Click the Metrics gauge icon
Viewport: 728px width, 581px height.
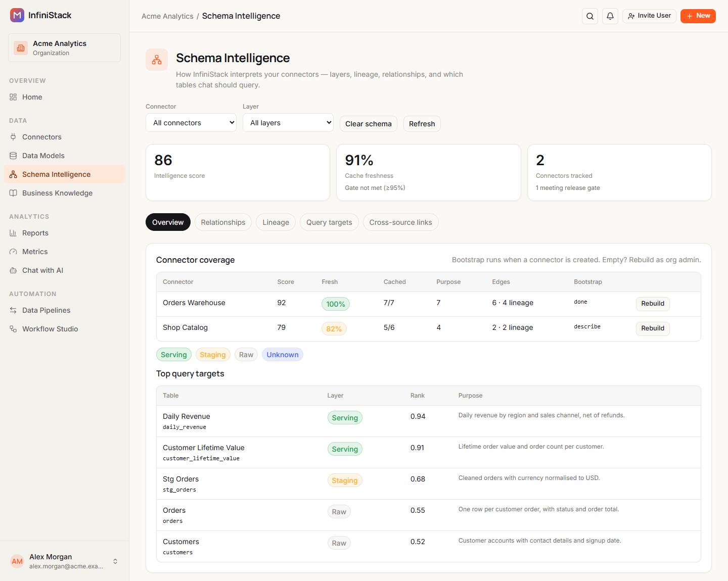pos(13,252)
